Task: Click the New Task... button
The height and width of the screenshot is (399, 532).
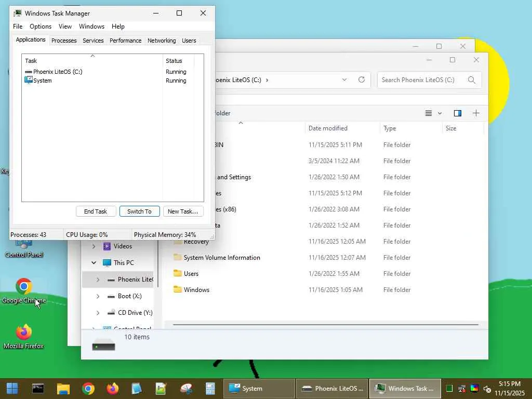Action: 183,211
